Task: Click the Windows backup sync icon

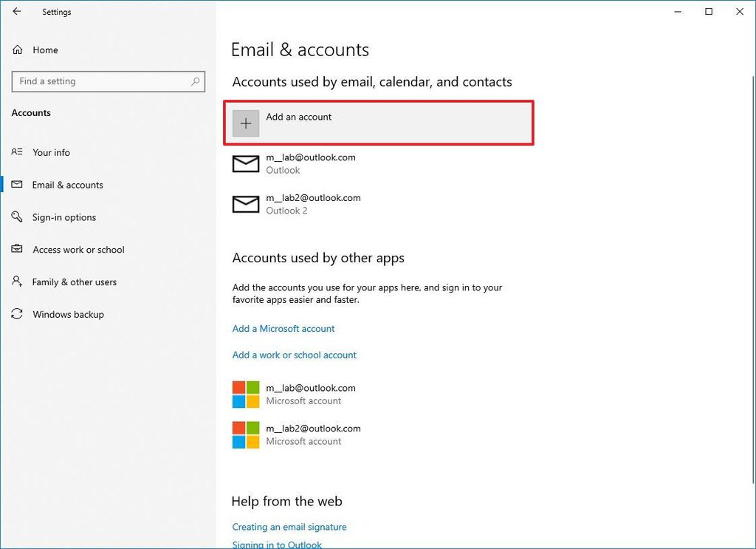Action: click(17, 314)
